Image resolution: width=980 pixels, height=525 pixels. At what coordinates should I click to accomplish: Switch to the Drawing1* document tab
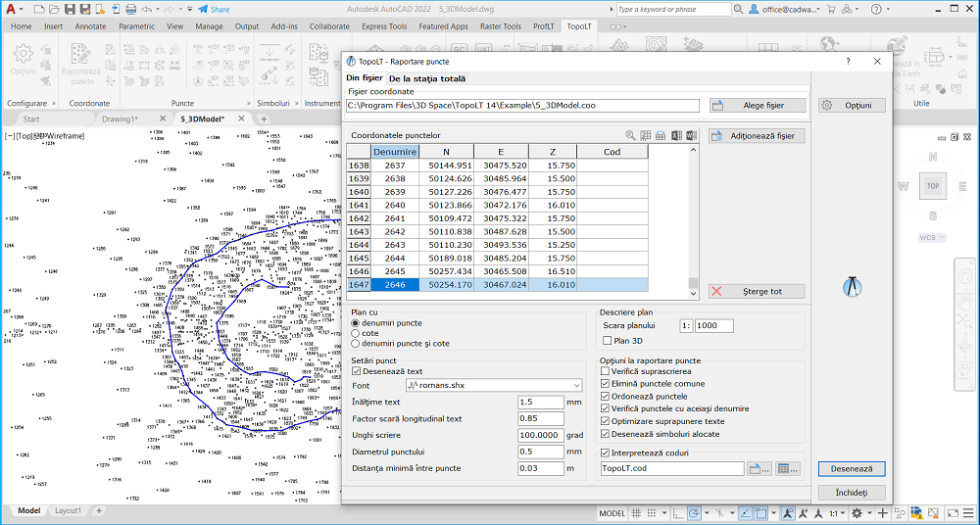tap(120, 119)
